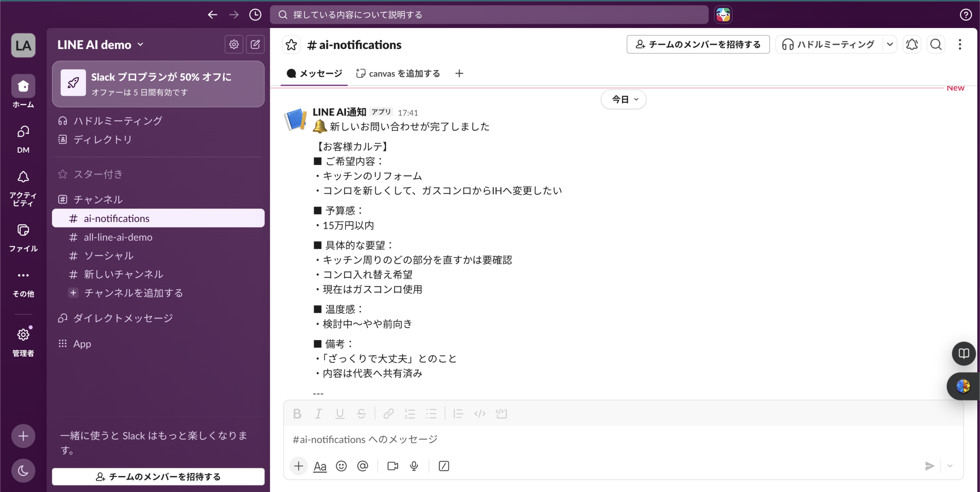
Task: Open DM view in the sidebar
Action: [23, 139]
